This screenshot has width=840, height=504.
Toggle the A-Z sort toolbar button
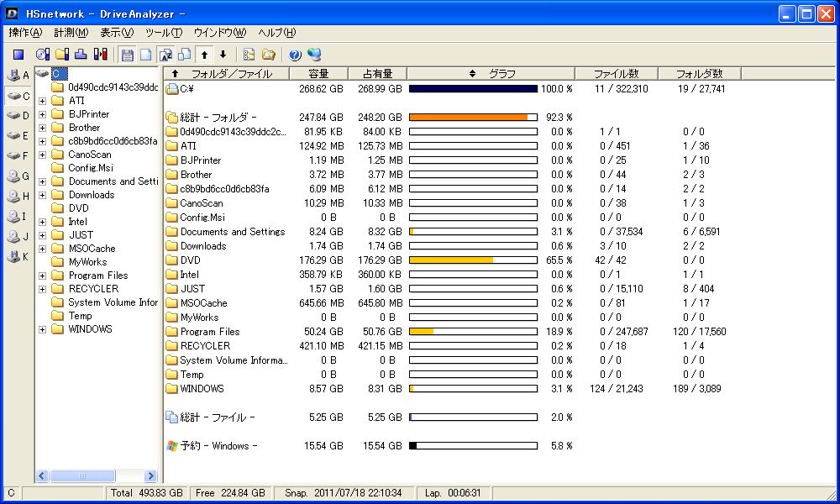[166, 54]
